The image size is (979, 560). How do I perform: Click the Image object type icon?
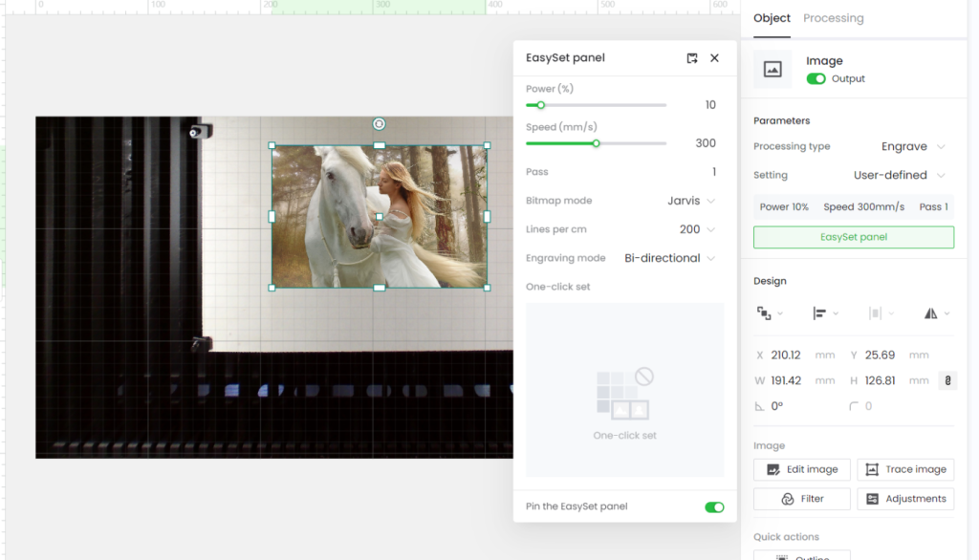click(772, 69)
